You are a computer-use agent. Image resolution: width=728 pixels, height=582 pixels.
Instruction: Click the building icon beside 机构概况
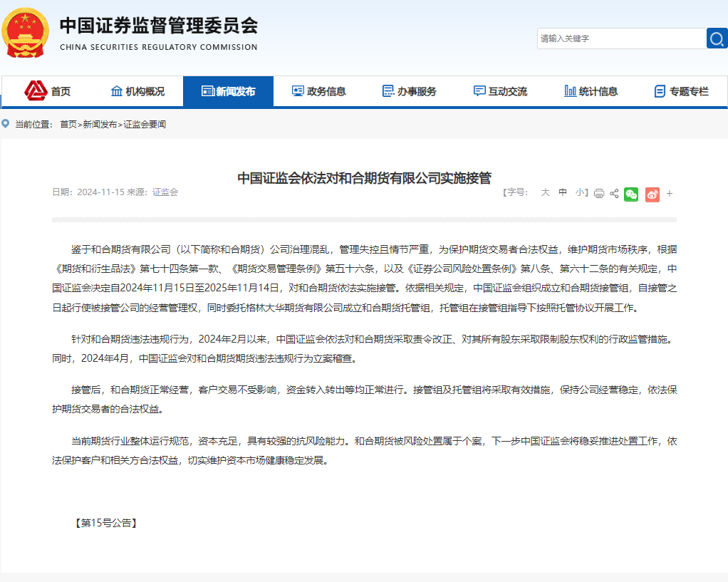point(117,91)
